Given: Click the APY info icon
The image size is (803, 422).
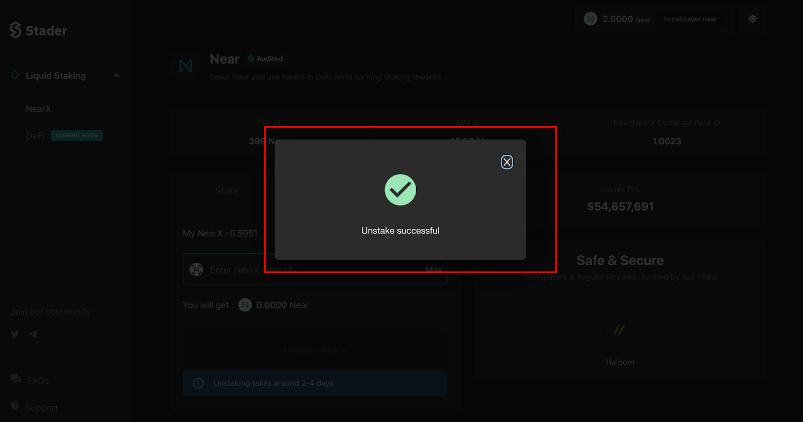Looking at the screenshot, I should (x=476, y=123).
